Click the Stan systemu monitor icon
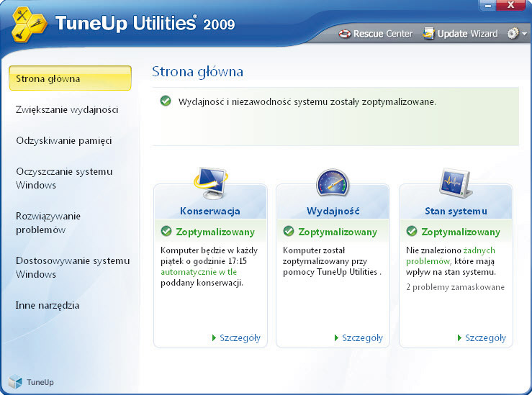Screen dimensions: 532x395 [x=456, y=183]
